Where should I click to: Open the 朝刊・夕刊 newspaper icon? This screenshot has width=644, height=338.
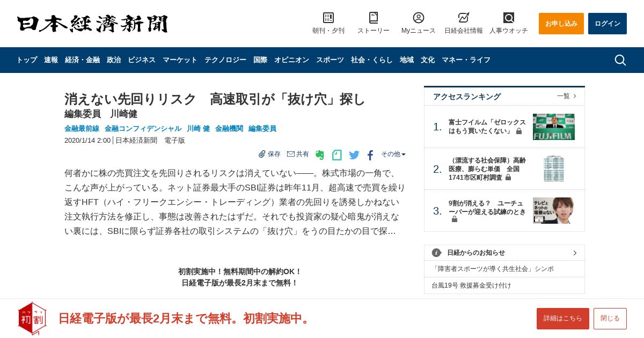coord(328,18)
